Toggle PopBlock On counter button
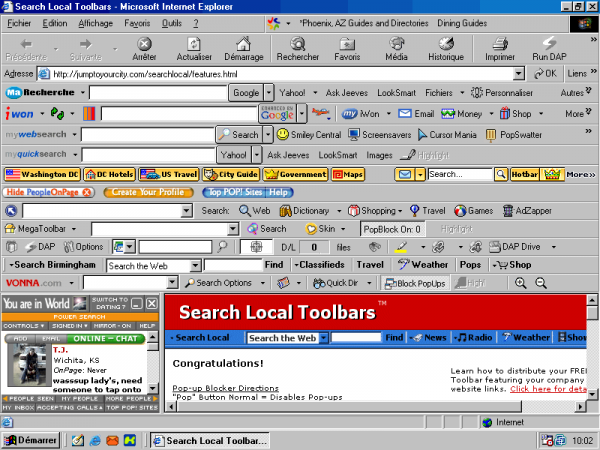600x450 pixels. [392, 229]
